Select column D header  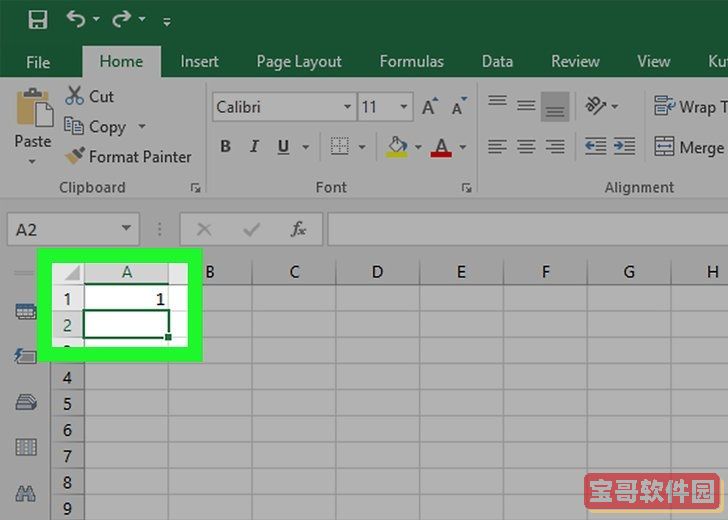[x=377, y=272]
